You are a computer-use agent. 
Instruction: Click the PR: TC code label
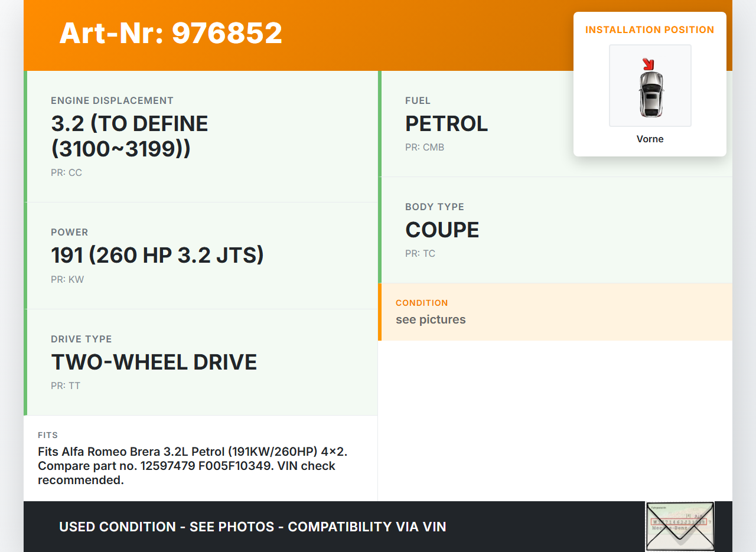pyautogui.click(x=420, y=253)
